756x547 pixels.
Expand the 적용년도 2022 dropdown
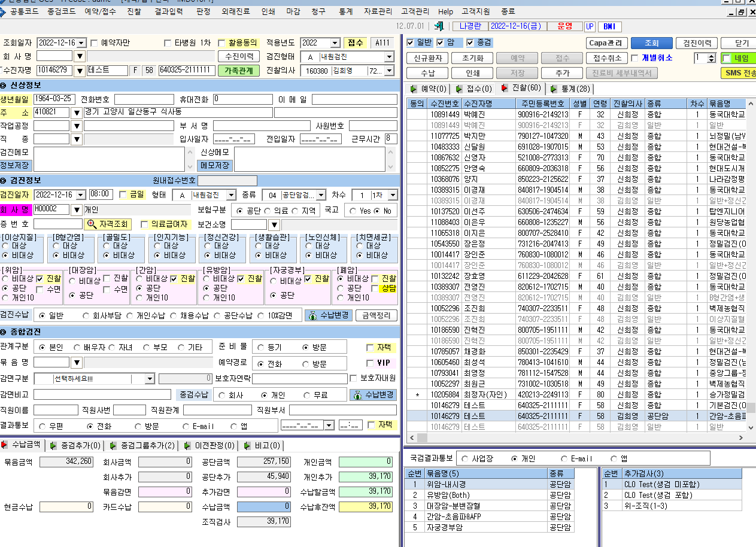point(335,42)
